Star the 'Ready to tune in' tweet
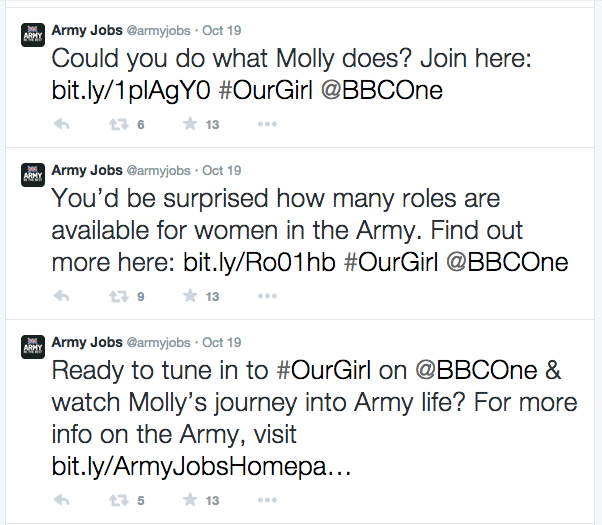 click(188, 500)
